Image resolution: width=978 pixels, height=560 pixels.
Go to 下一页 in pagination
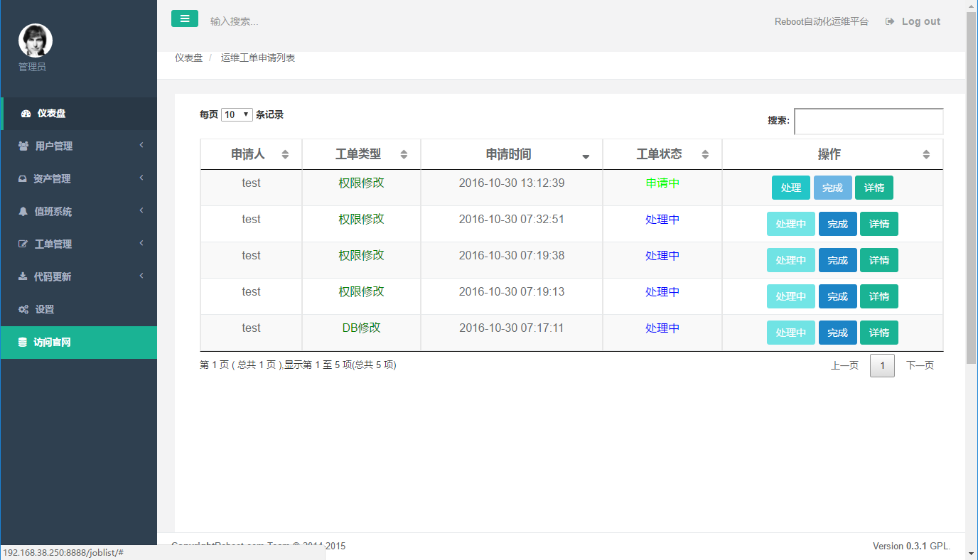click(x=920, y=365)
